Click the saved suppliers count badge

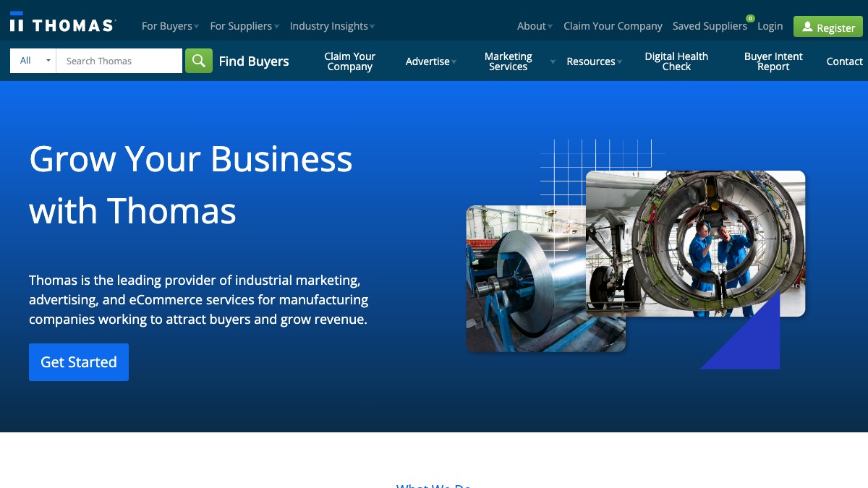(x=750, y=18)
